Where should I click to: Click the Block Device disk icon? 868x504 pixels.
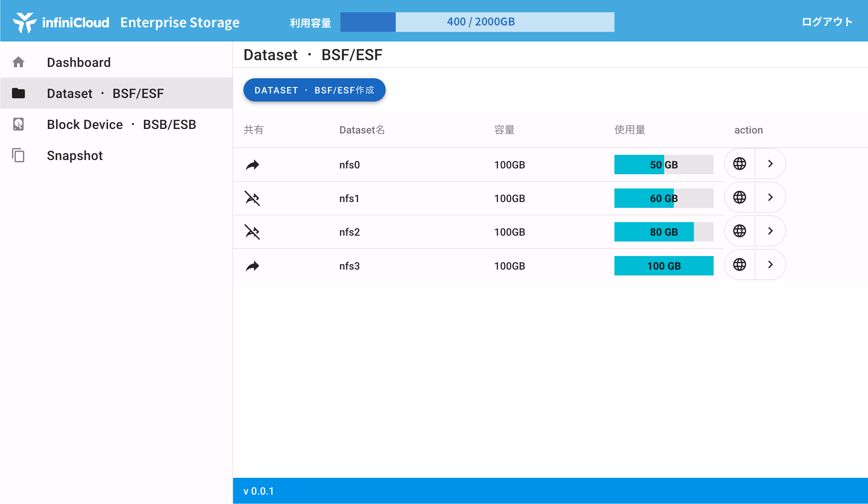18,124
